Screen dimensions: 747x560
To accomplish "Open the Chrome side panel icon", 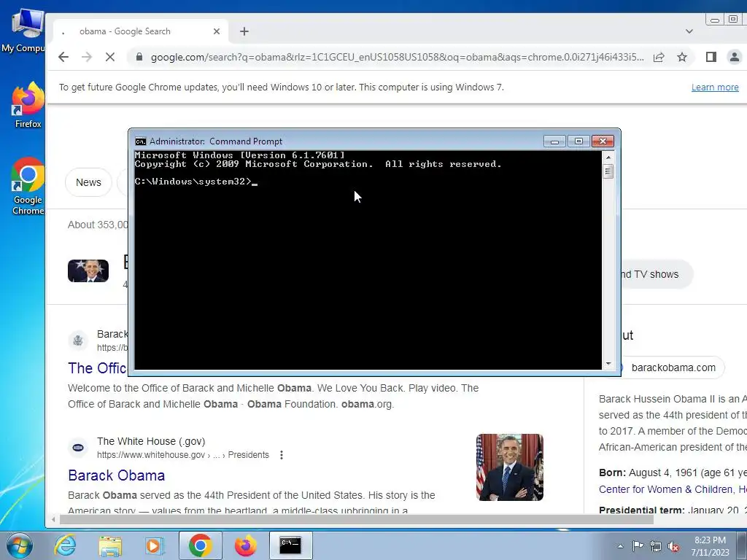I will (x=711, y=57).
